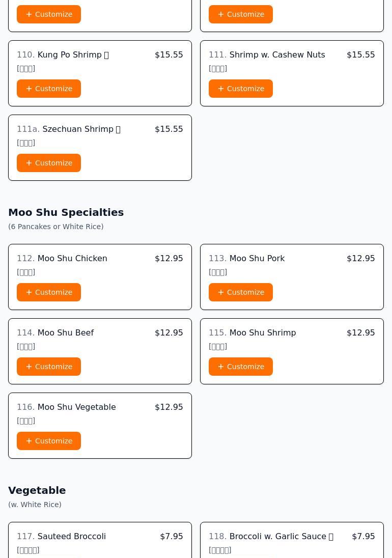Click plus icon for Kung Po Shrimp
The width and height of the screenshot is (392, 558).
tap(29, 89)
